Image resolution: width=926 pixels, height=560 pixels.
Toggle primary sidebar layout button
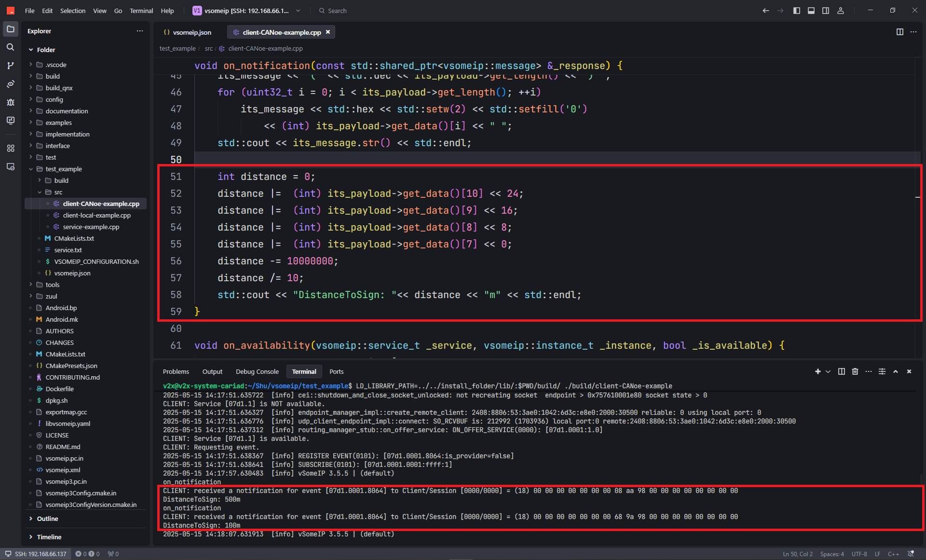tap(796, 11)
